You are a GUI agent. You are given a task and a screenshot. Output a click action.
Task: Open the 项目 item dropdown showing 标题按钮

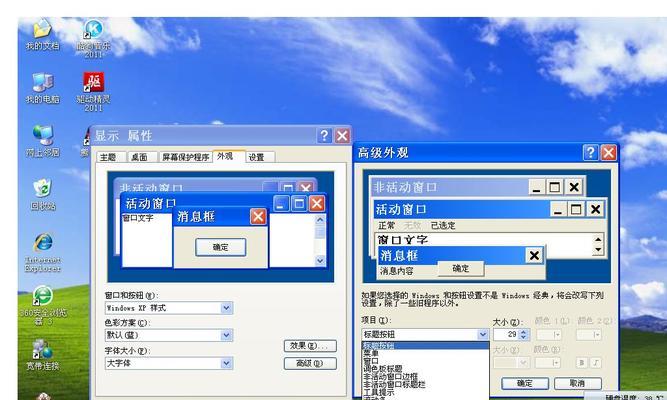click(x=484, y=334)
